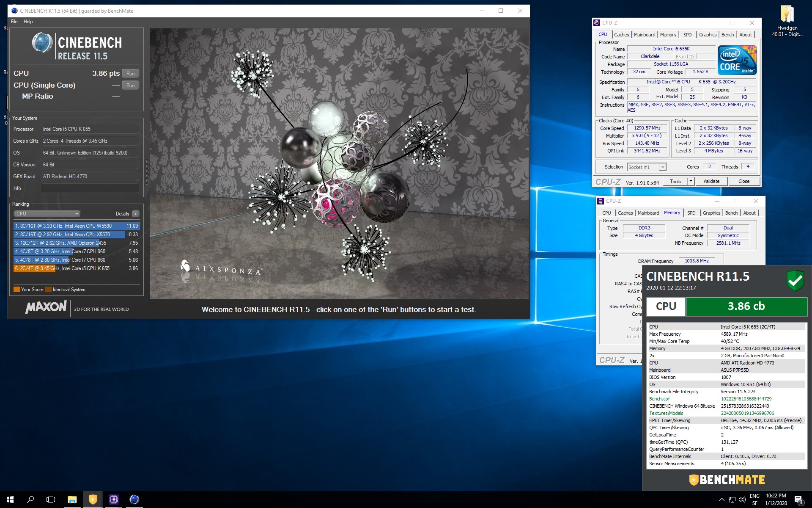Image resolution: width=812 pixels, height=508 pixels.
Task: Click the Tools button in CPU-Z
Action: (675, 182)
